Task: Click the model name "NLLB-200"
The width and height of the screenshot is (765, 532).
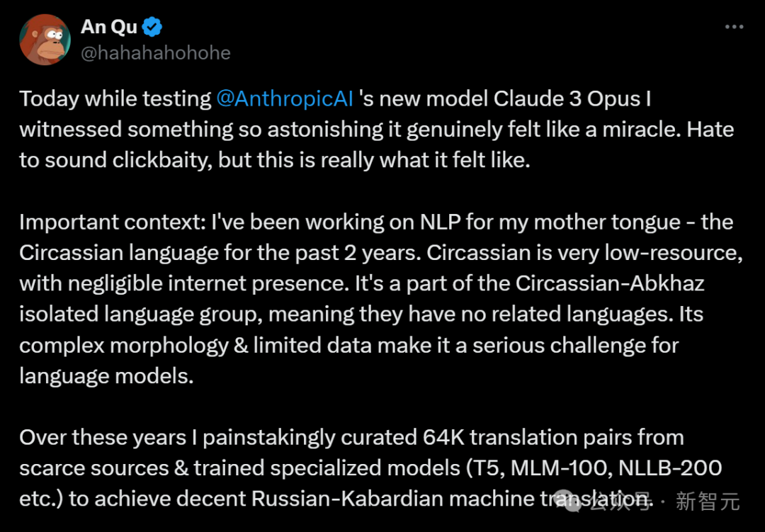Action: tap(670, 468)
